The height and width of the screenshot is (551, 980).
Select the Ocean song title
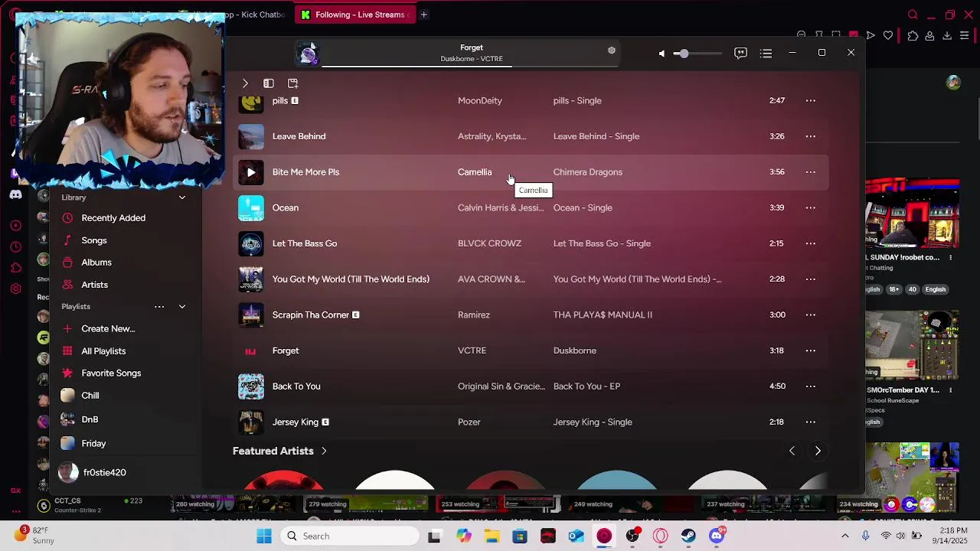pyautogui.click(x=286, y=207)
